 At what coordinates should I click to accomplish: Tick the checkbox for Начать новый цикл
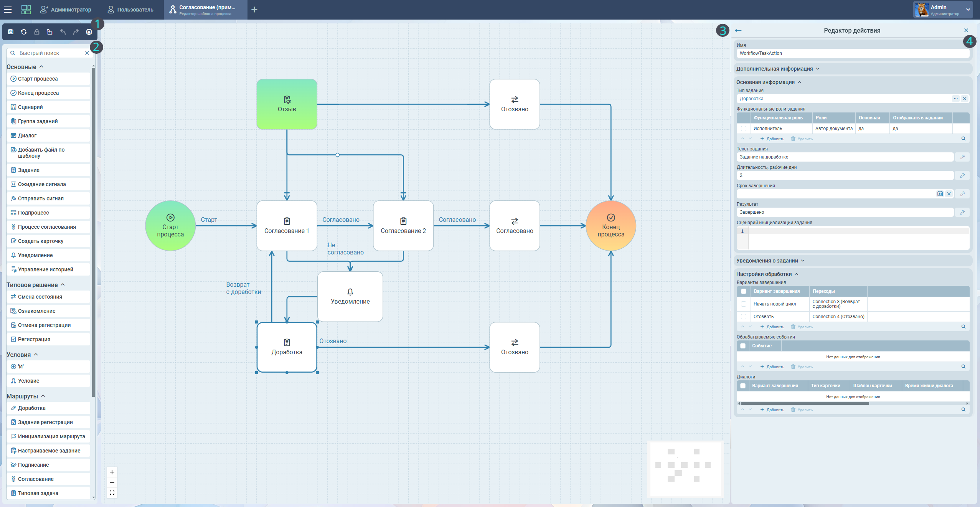[744, 304]
